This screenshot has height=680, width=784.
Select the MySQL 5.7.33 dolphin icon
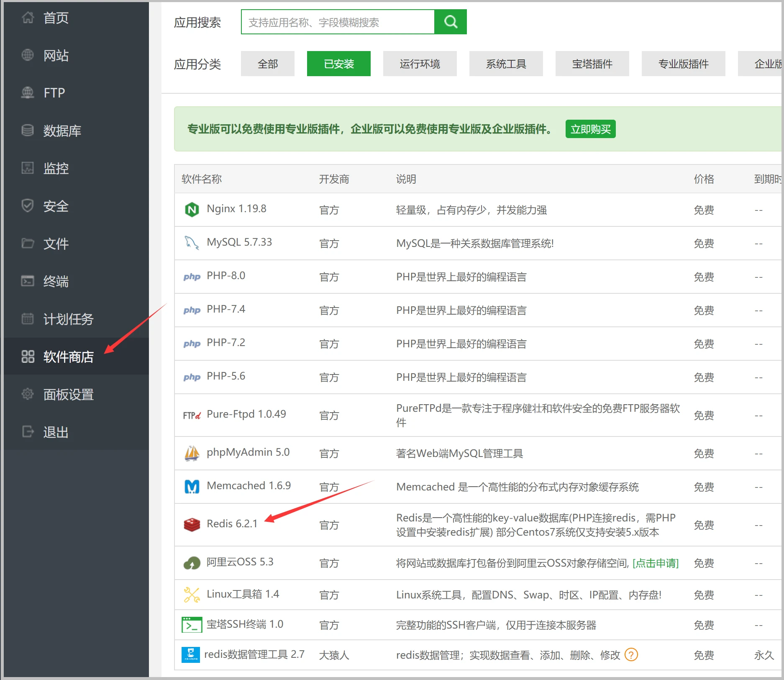[192, 243]
